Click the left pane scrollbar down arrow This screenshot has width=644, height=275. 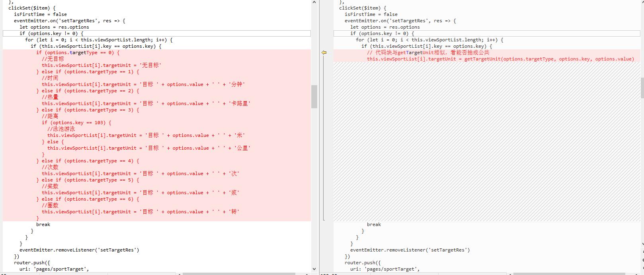(x=314, y=269)
